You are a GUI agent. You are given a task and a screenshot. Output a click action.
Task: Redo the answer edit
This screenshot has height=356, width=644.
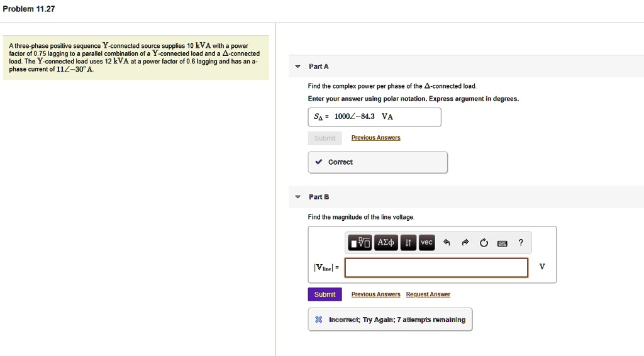(465, 243)
